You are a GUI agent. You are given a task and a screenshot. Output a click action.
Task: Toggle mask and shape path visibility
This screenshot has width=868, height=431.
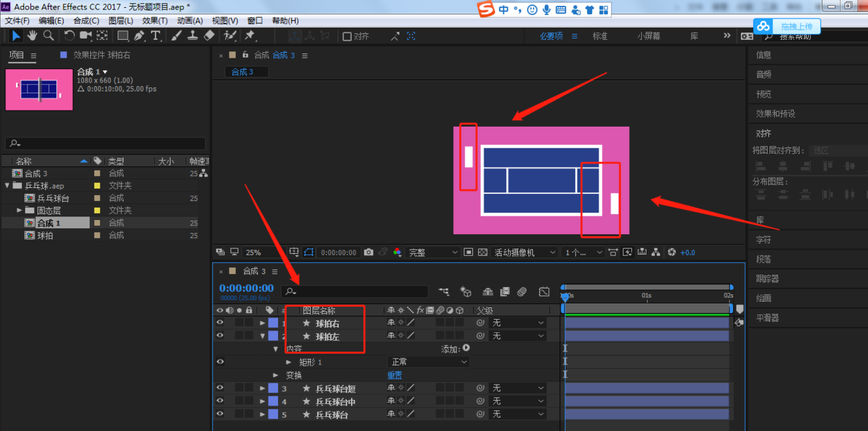click(x=308, y=252)
